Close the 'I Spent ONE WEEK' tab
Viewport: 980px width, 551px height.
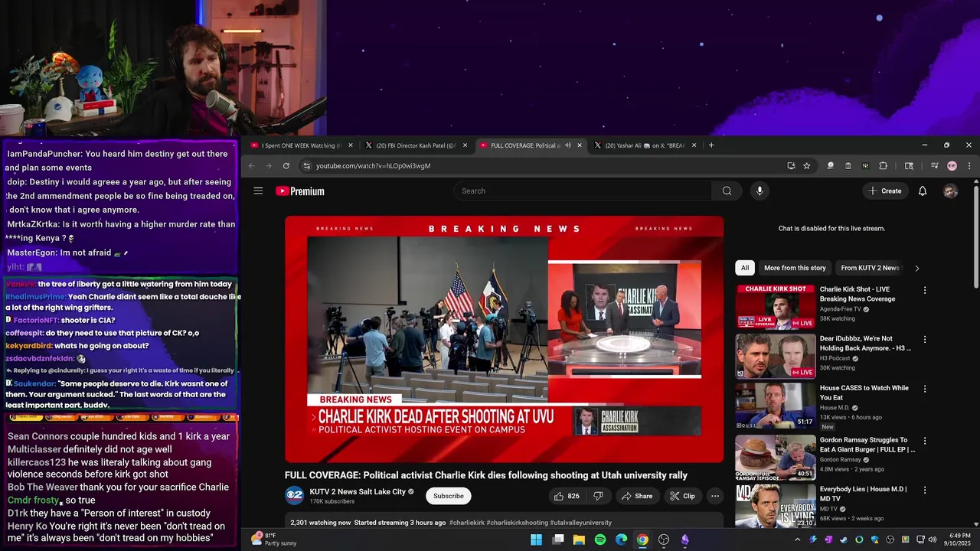(x=351, y=145)
